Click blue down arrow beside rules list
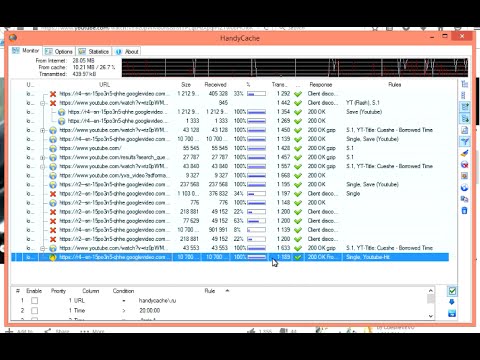This screenshot has height=360, width=480. (x=452, y=302)
